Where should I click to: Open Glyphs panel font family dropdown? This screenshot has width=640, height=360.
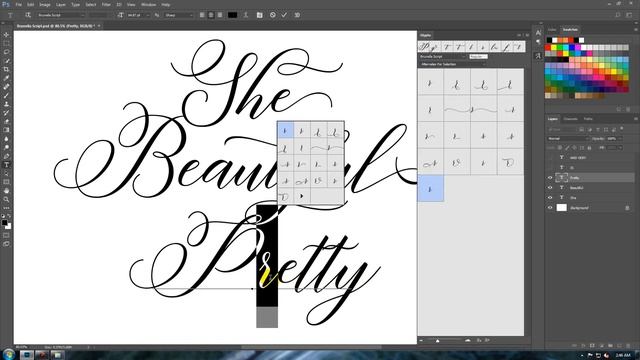point(442,56)
